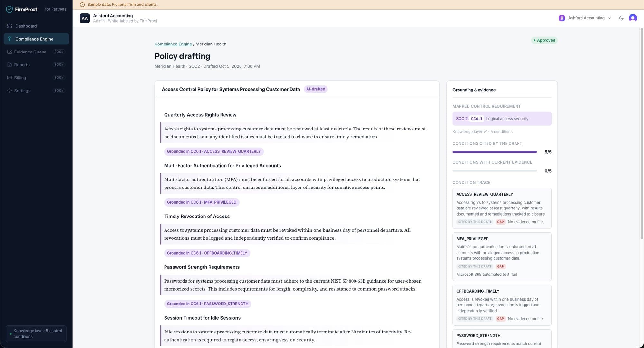Select Compliance Engine in the sidebar
Viewport: 644px width, 348px height.
tap(36, 39)
